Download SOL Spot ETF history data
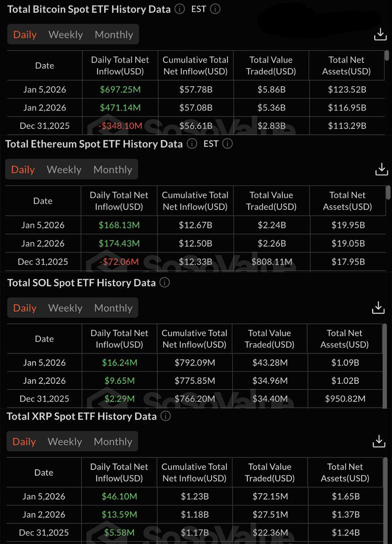This screenshot has height=544, width=392. 378,307
